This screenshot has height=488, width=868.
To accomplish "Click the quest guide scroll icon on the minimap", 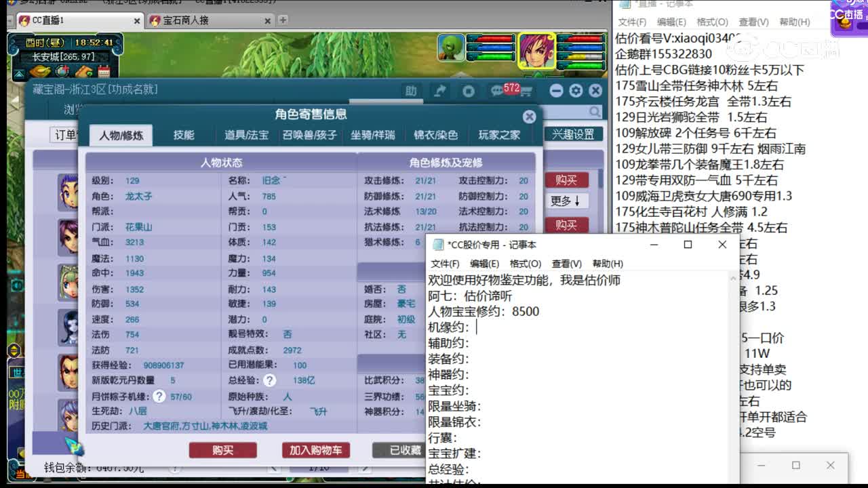I will point(83,71).
